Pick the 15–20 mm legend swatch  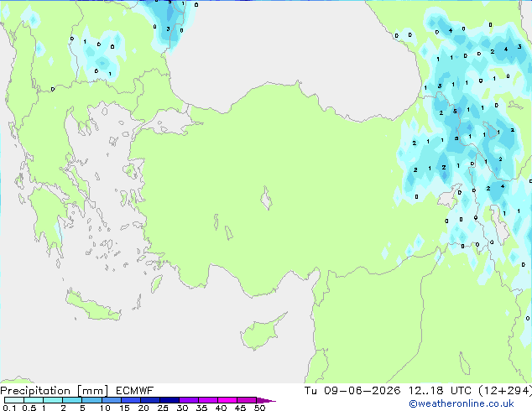coord(131,400)
